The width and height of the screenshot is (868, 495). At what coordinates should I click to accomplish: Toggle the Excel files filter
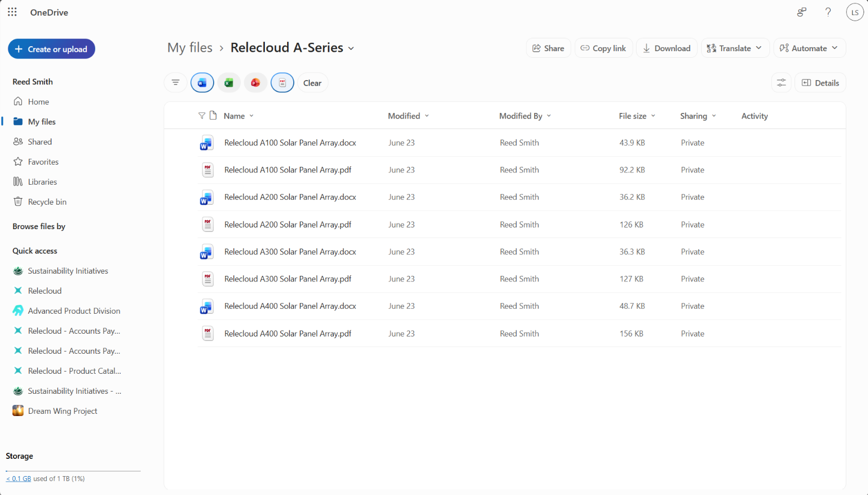click(x=229, y=83)
